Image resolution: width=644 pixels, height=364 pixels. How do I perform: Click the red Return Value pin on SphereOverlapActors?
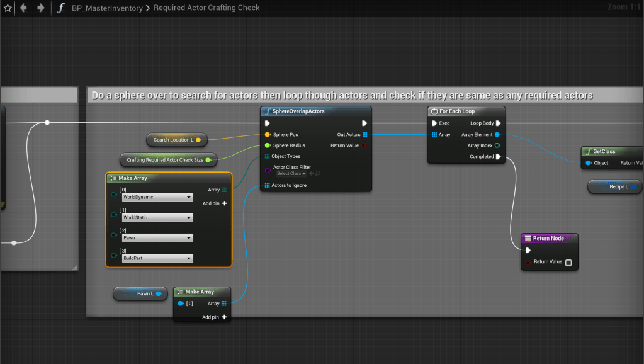tap(364, 145)
